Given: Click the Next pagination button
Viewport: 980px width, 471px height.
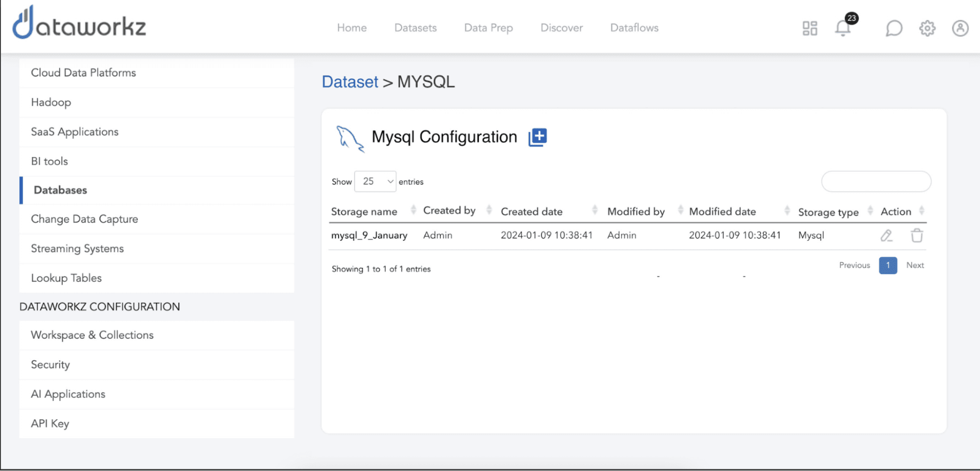Looking at the screenshot, I should [915, 265].
